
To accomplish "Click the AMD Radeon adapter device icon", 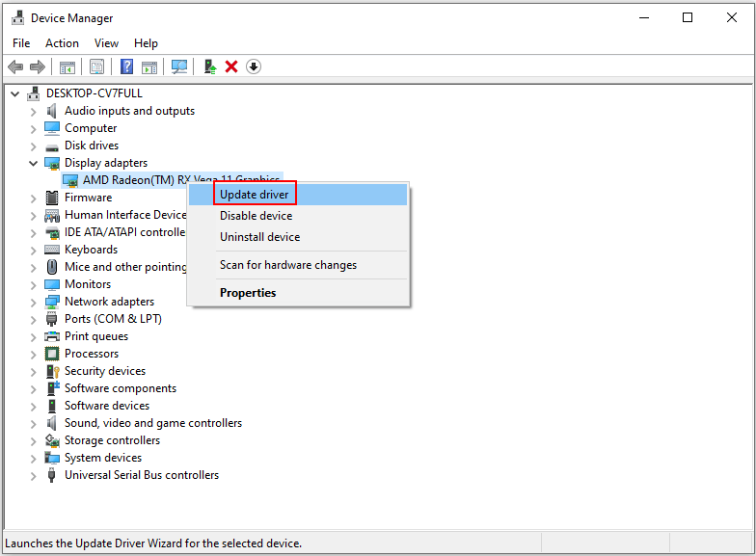I will (70, 181).
